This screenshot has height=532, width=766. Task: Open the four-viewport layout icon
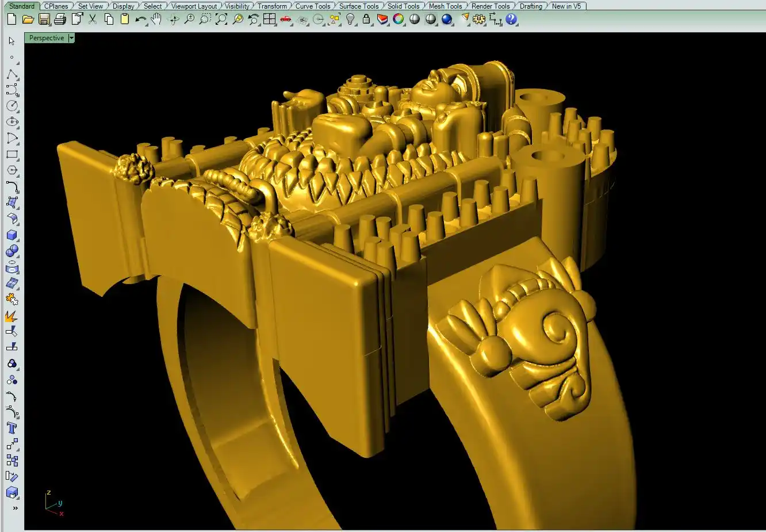pos(269,20)
